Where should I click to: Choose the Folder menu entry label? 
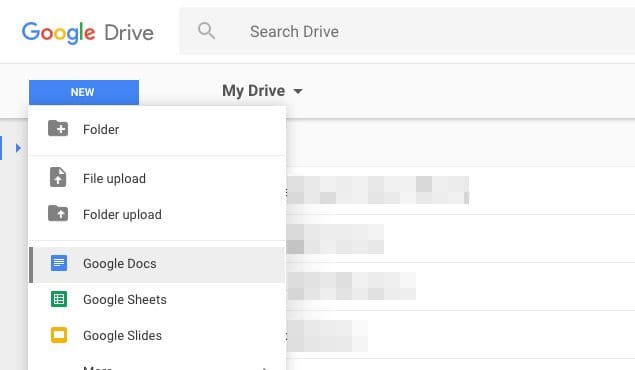tap(101, 130)
